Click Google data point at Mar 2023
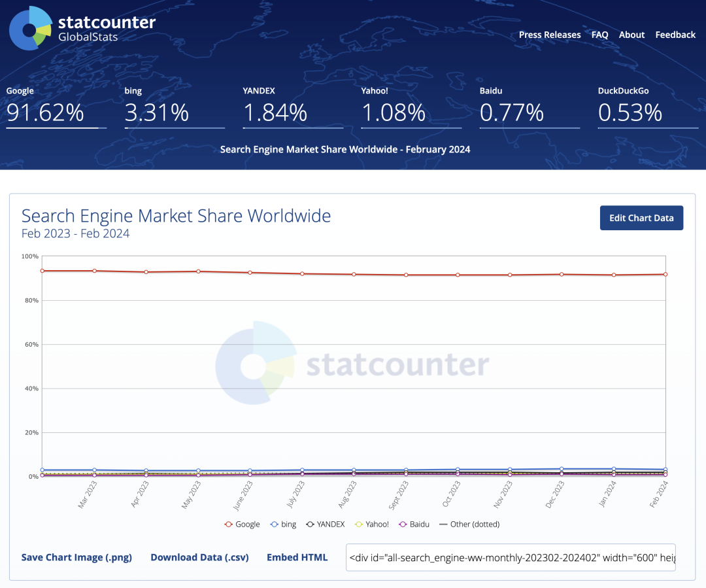The width and height of the screenshot is (706, 588). (x=95, y=271)
